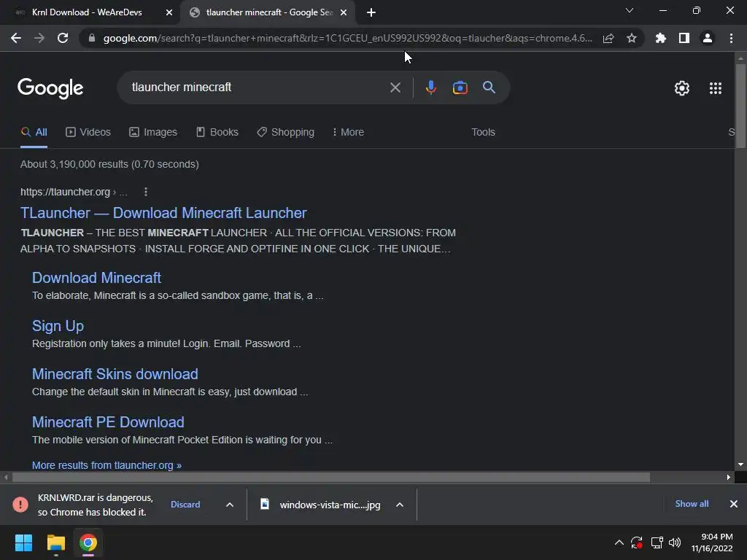
Task: Click the dangerous download warning icon
Action: 20,505
